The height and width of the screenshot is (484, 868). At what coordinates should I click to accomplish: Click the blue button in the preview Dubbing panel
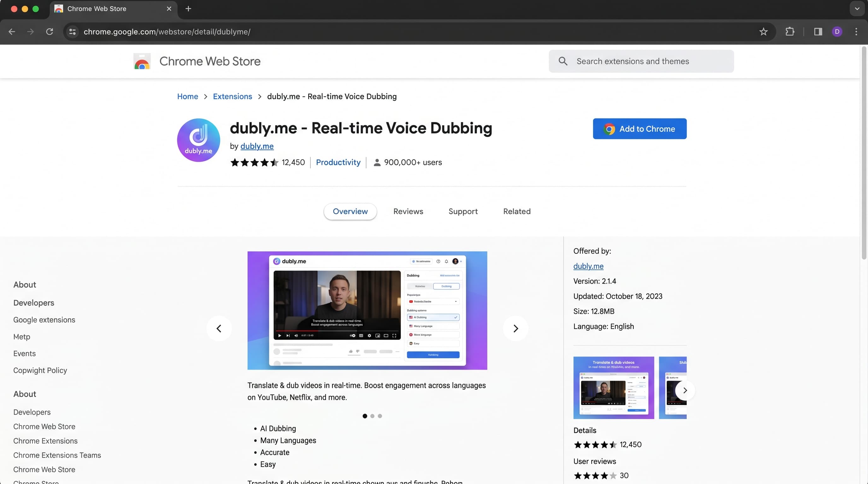[433, 355]
